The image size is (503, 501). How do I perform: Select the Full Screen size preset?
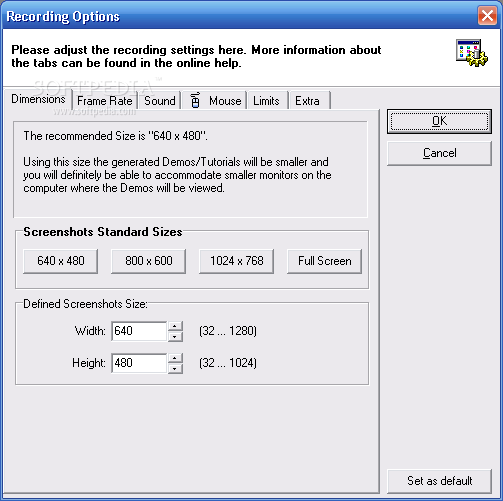325,261
